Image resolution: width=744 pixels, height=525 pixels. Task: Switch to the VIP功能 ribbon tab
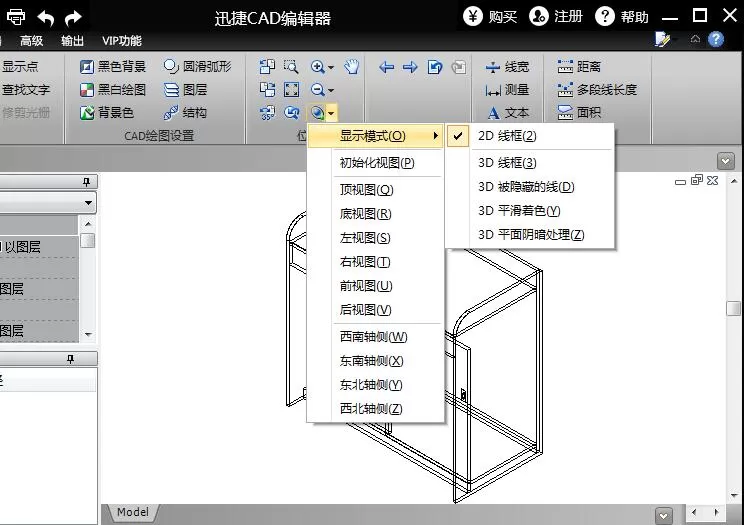(122, 41)
